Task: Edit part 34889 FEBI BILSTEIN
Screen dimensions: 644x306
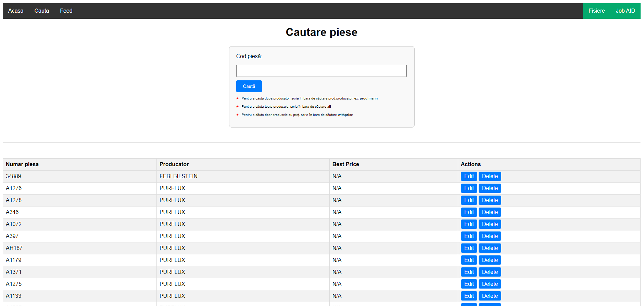Action: (469, 176)
